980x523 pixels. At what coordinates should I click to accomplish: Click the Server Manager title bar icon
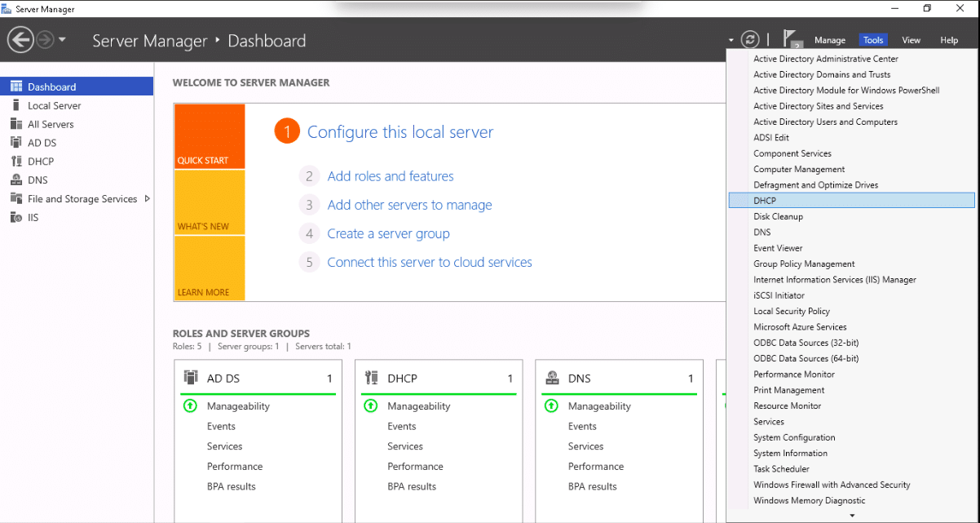tap(7, 8)
